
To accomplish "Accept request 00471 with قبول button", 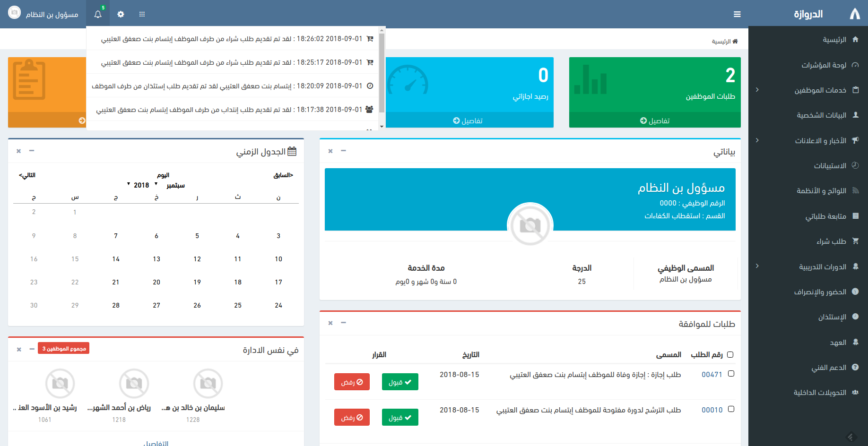I will [x=400, y=382].
